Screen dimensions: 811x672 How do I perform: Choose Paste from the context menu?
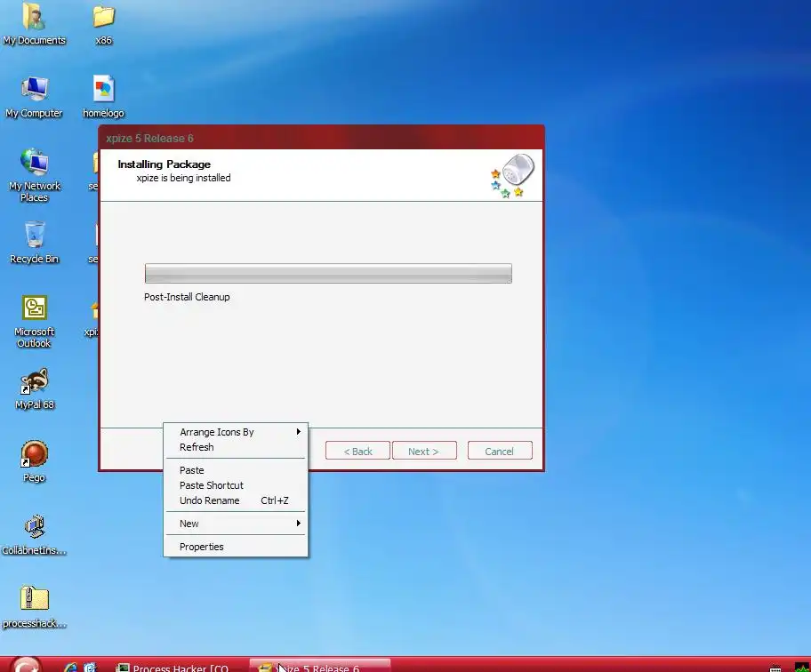click(x=236, y=470)
